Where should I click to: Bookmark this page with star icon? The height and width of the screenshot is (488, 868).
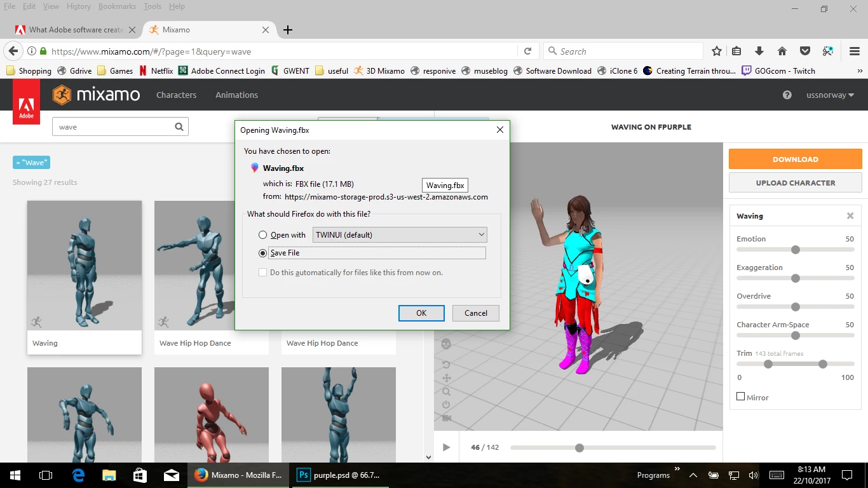click(717, 51)
